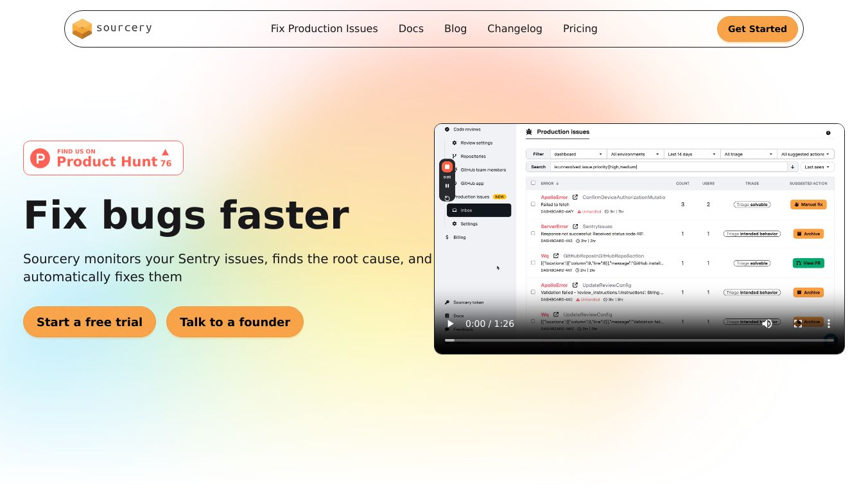Open the Last 14 days dropdown
The image size is (868, 488).
coord(692,154)
